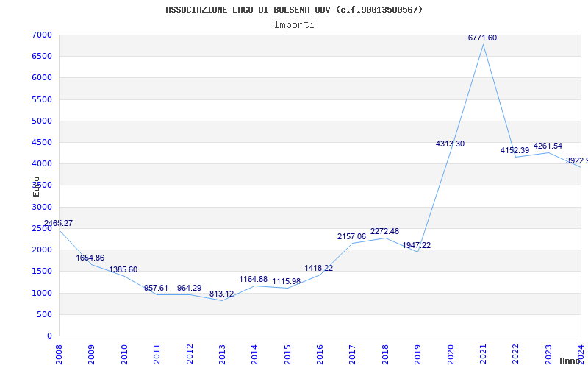This screenshot has height=368, width=588.
Task: Click the 957.61 data label
Action: pyautogui.click(x=156, y=288)
